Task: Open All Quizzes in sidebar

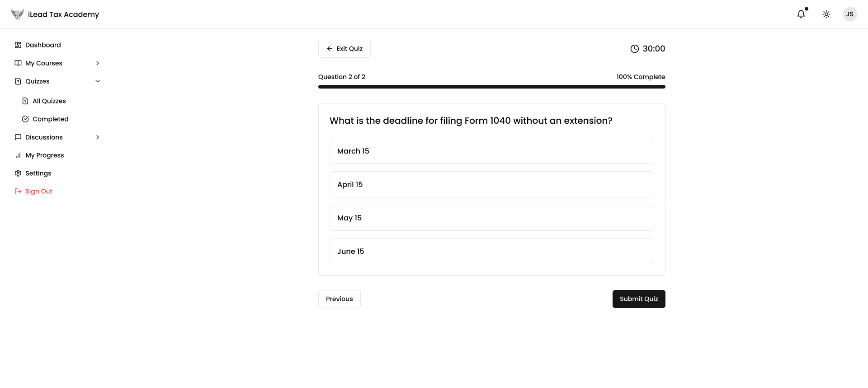Action: click(49, 101)
